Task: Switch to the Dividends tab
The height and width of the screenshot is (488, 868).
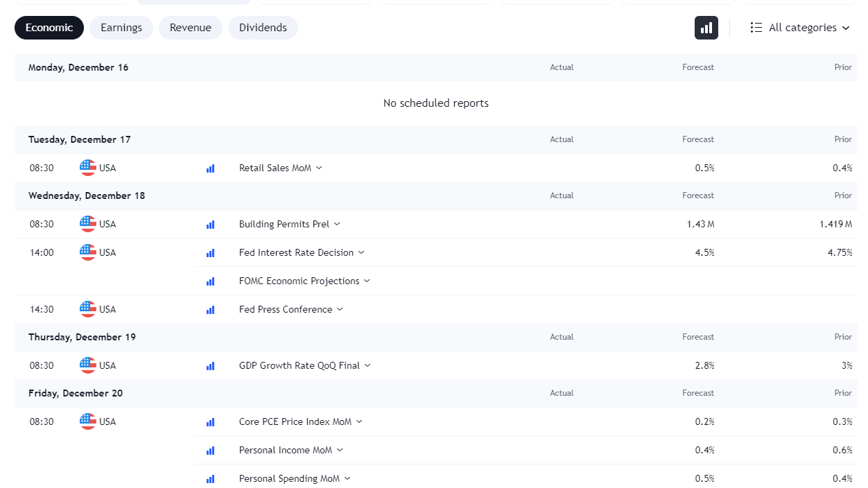Action: [x=263, y=28]
